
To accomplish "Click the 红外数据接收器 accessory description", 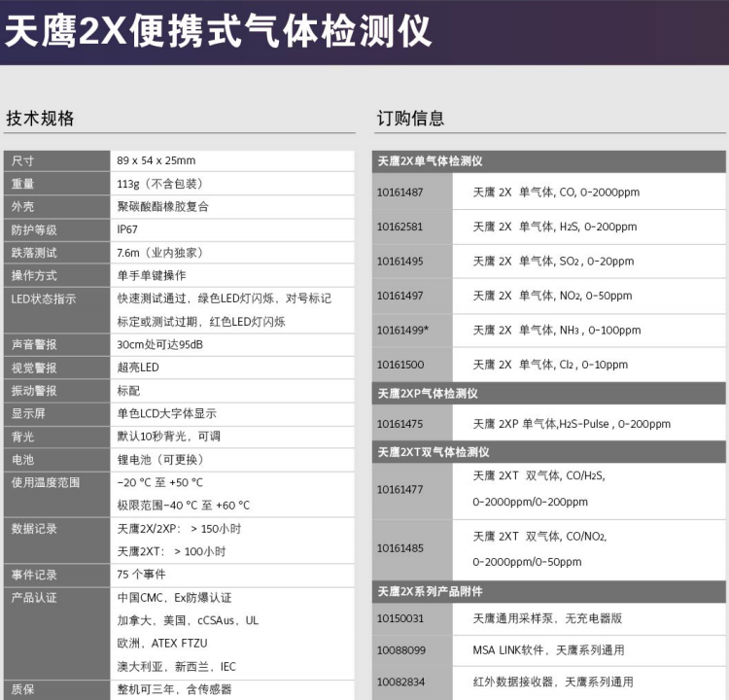I will pos(552,682).
